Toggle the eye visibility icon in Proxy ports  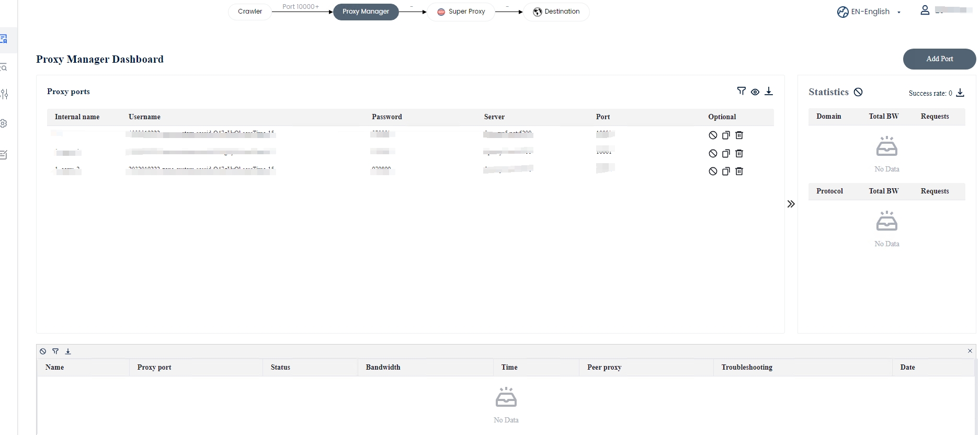click(755, 92)
